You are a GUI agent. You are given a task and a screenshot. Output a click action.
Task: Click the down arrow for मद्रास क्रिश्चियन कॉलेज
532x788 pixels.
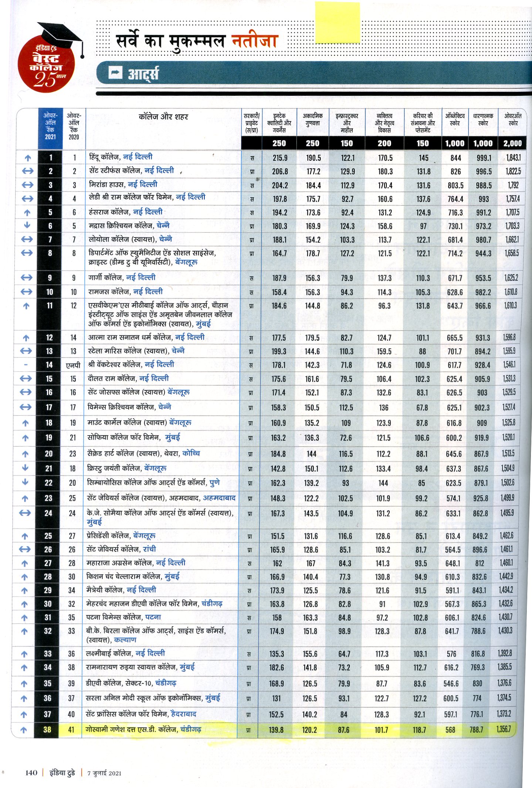pyautogui.click(x=27, y=225)
